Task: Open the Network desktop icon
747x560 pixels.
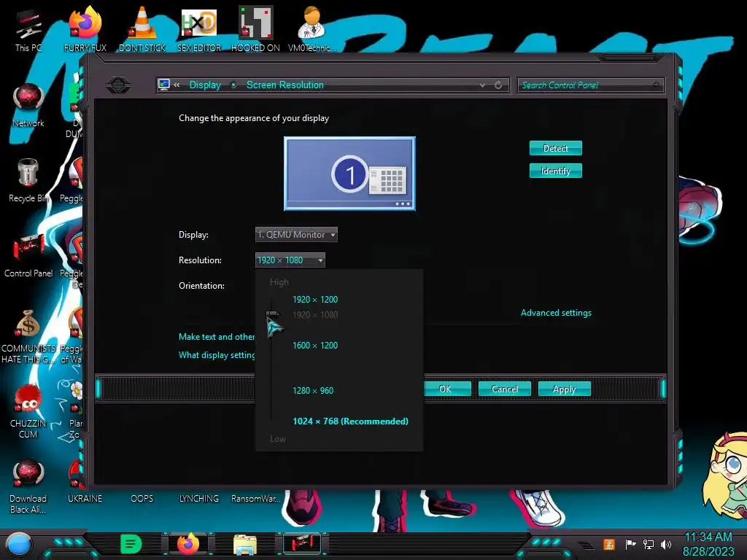Action: coord(28,105)
